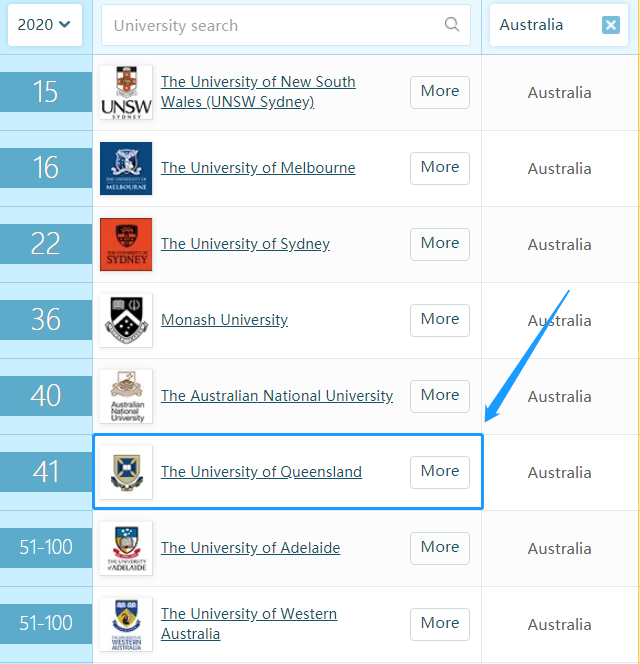Expand More for Australian National University

(440, 396)
